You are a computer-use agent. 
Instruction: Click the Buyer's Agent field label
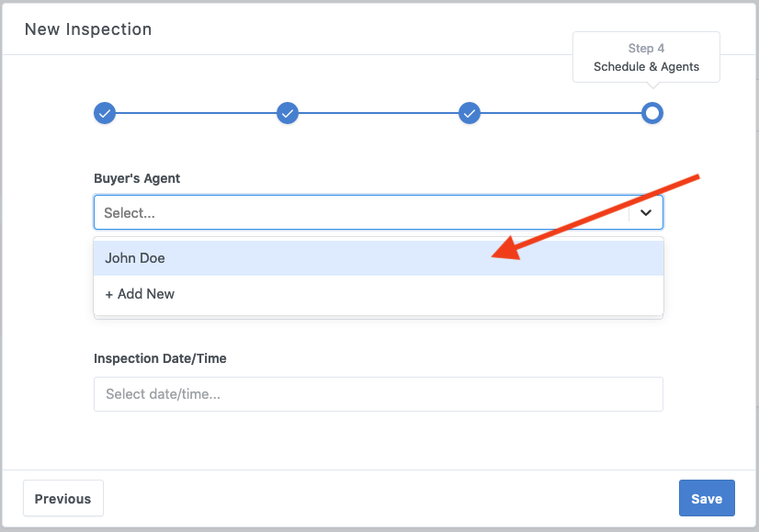(x=137, y=178)
